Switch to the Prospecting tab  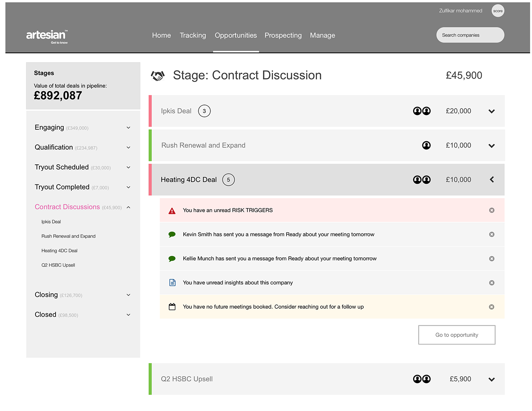(x=283, y=36)
